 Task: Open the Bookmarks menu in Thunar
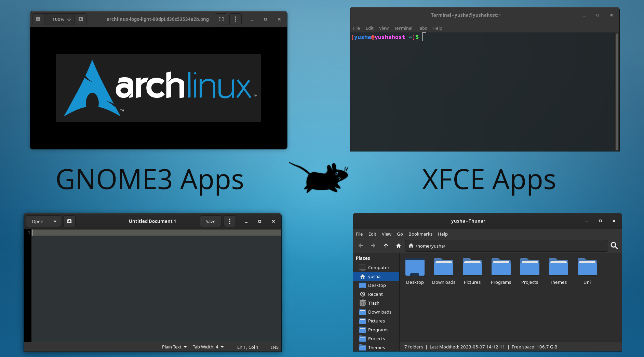(420, 234)
